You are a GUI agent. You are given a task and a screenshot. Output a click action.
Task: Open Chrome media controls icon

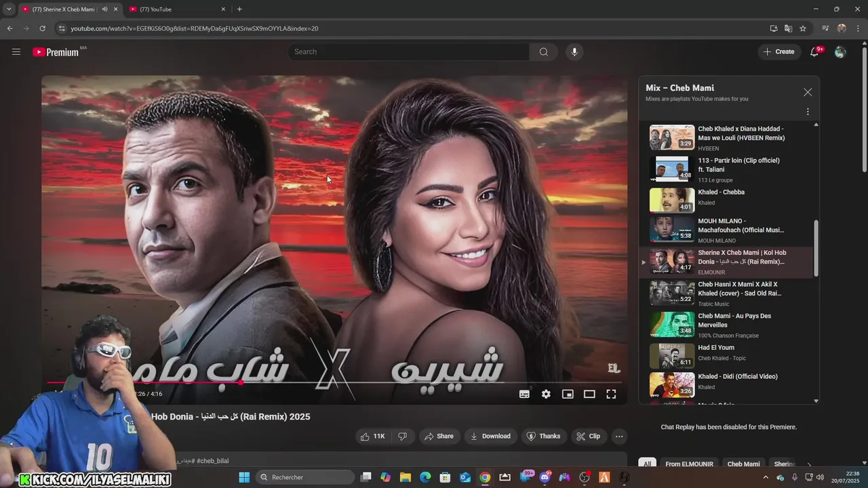(825, 28)
